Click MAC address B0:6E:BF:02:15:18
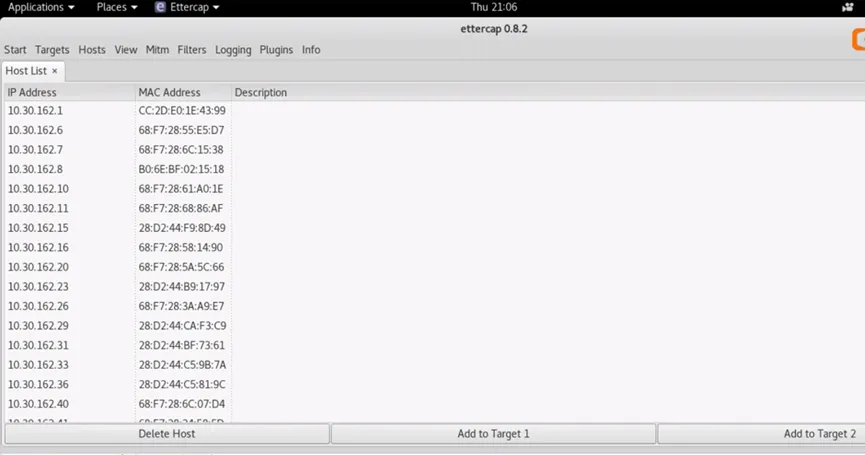The height and width of the screenshot is (455, 865). [181, 169]
